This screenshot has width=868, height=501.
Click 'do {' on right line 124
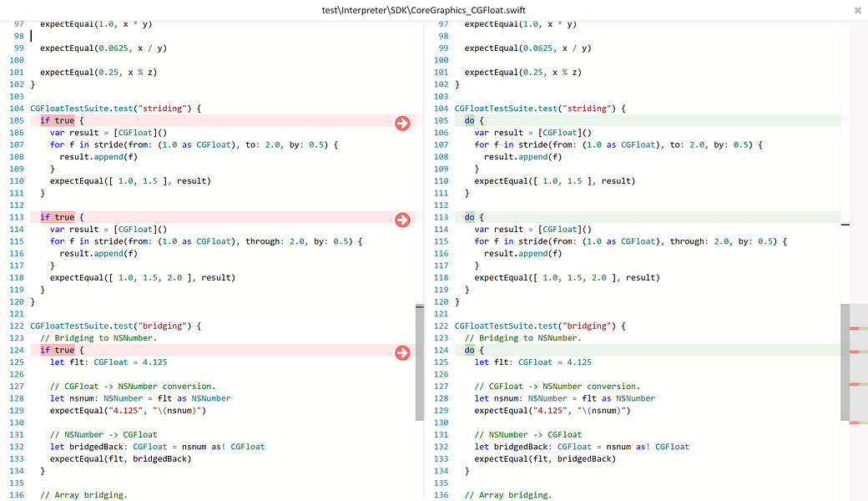(x=474, y=351)
